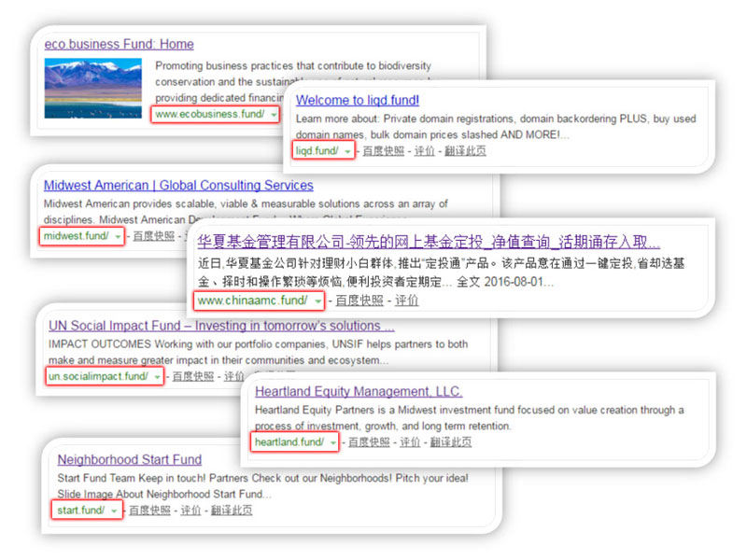
Task: Select text "Learn more about: Private domain registrations" line
Action: (x=496, y=119)
